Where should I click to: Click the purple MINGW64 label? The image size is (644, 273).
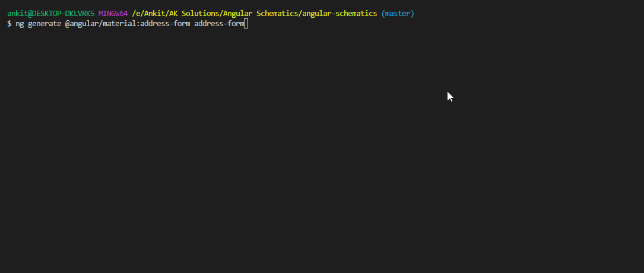pos(113,14)
